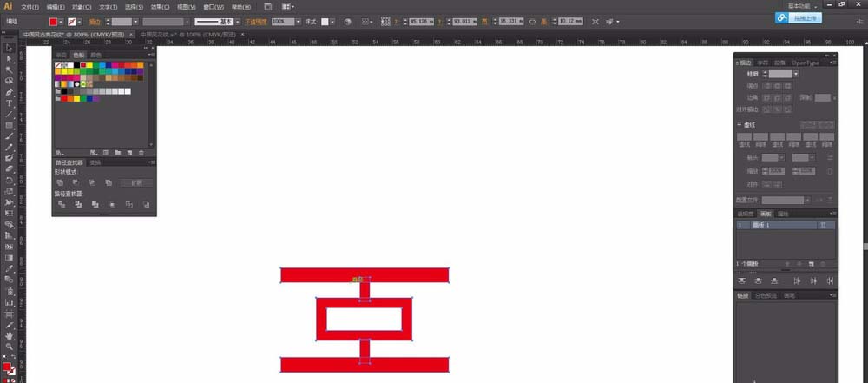868x383 pixels.
Task: Switch to the 渐变 tab in swatches panel
Action: (61, 55)
